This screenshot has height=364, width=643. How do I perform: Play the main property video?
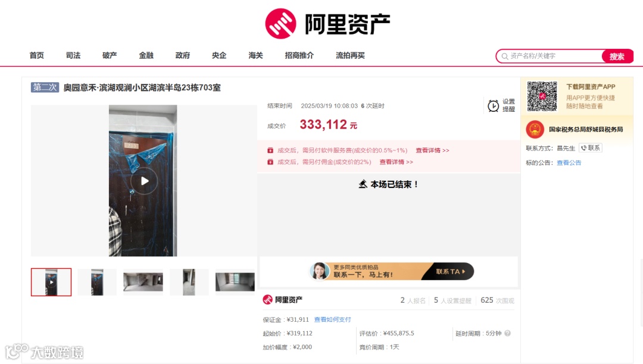tap(144, 181)
